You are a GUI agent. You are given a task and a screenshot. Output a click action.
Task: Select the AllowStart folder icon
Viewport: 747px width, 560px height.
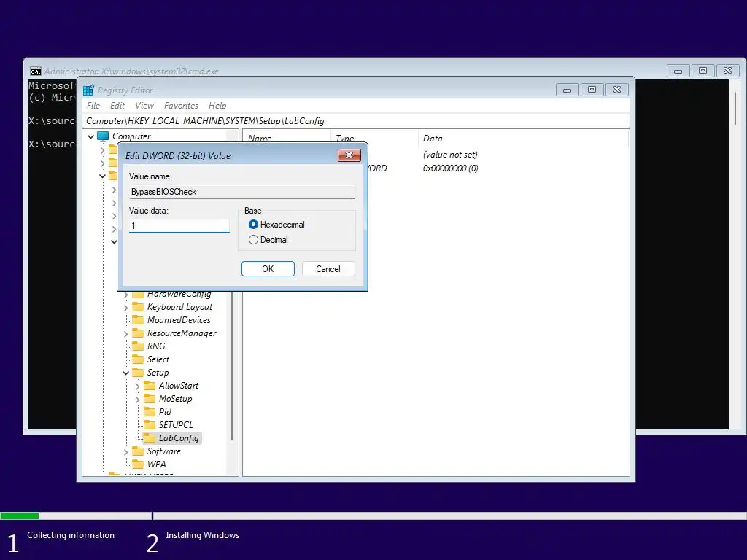pyautogui.click(x=150, y=386)
